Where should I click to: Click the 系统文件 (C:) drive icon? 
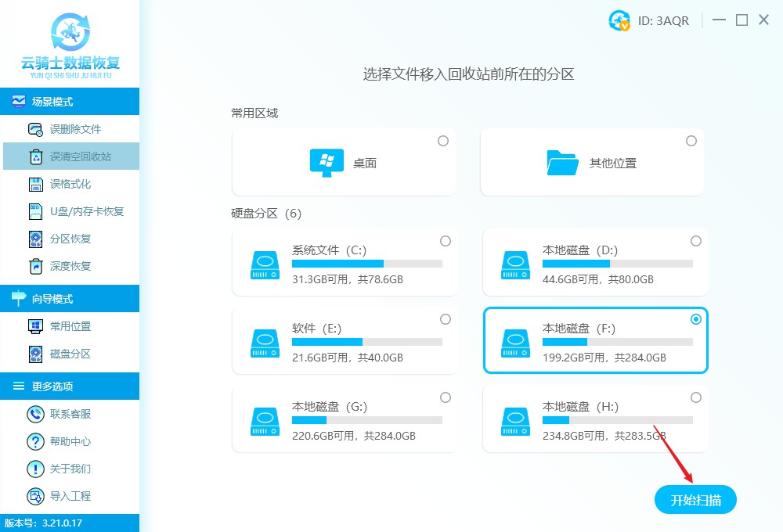coord(265,265)
